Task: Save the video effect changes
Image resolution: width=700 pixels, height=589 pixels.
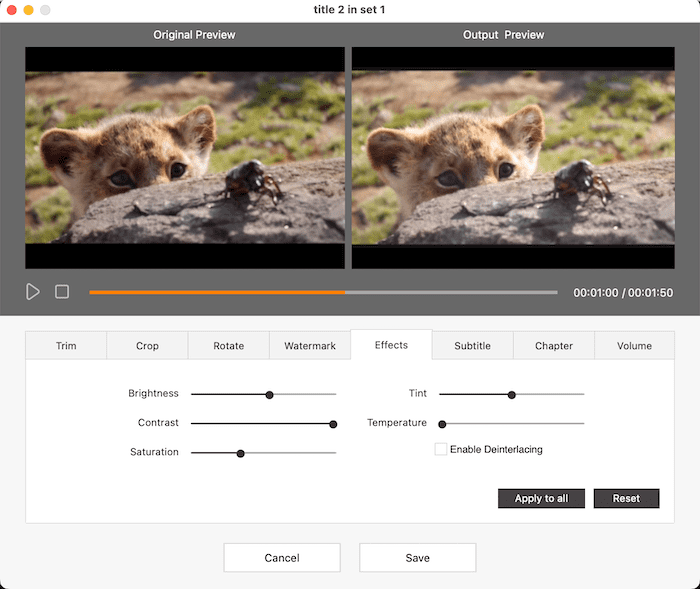Action: pyautogui.click(x=417, y=558)
